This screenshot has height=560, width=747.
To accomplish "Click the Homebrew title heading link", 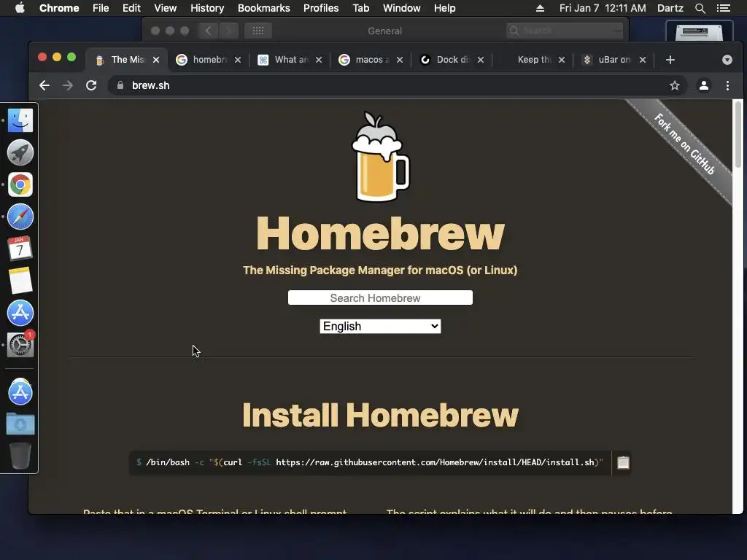I will (380, 233).
